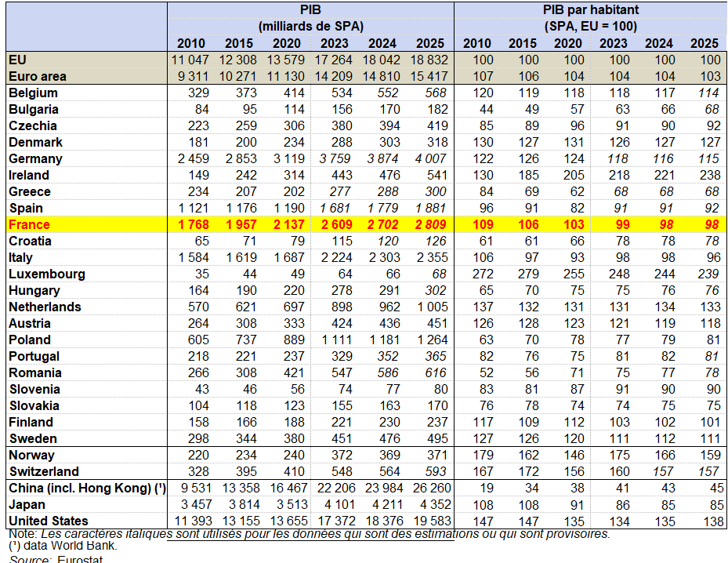Image resolution: width=728 pixels, height=563 pixels.
Task: Select the Slovakia row label
Action: coord(34,406)
